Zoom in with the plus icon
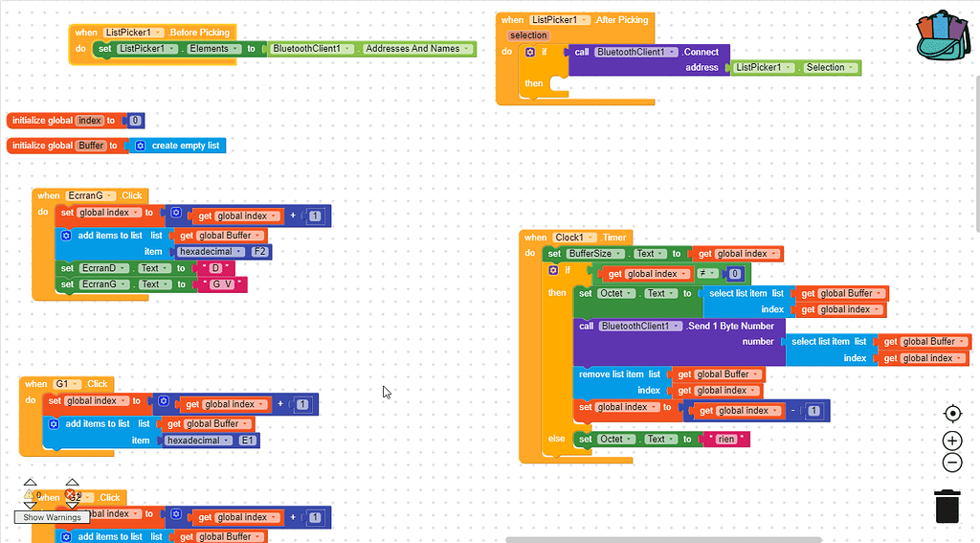980x543 pixels. (952, 441)
